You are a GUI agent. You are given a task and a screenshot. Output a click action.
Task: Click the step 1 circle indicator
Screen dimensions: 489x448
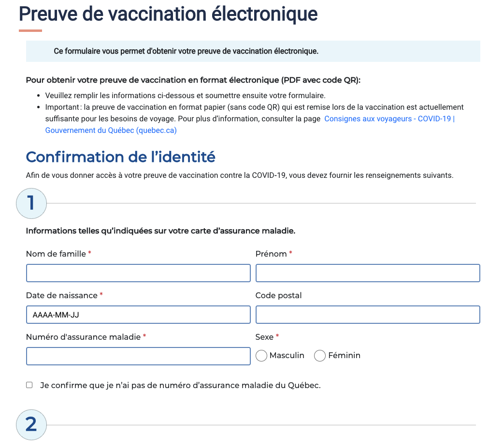(x=31, y=203)
